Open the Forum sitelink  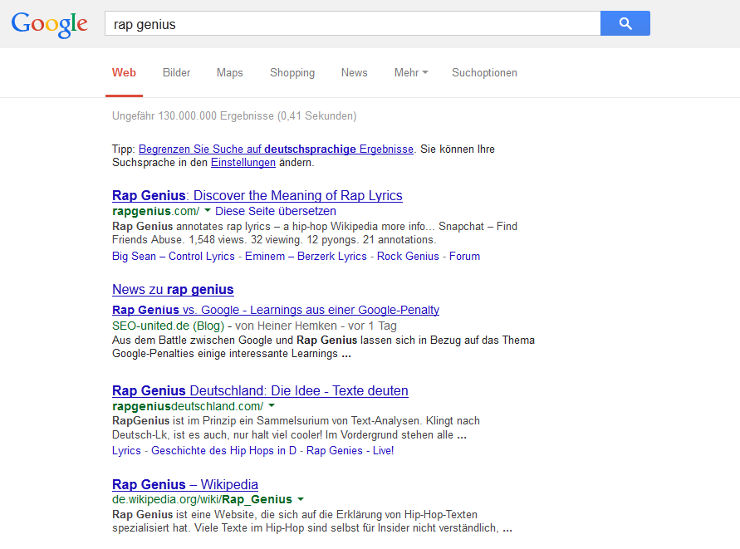pos(464,256)
